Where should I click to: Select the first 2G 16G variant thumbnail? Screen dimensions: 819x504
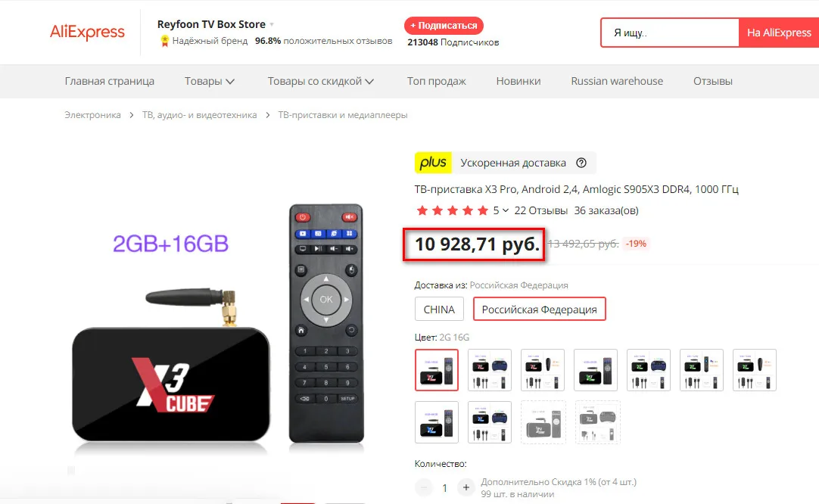point(437,370)
